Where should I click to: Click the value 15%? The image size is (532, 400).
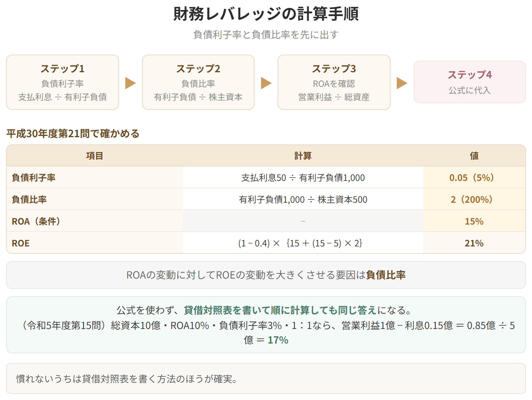click(x=474, y=221)
